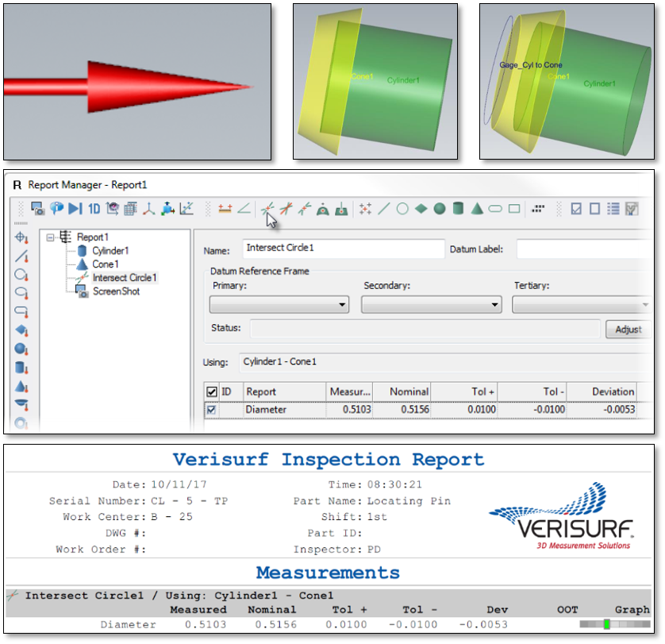Select Cone1 in the report tree
665x644 pixels.
coord(106,264)
